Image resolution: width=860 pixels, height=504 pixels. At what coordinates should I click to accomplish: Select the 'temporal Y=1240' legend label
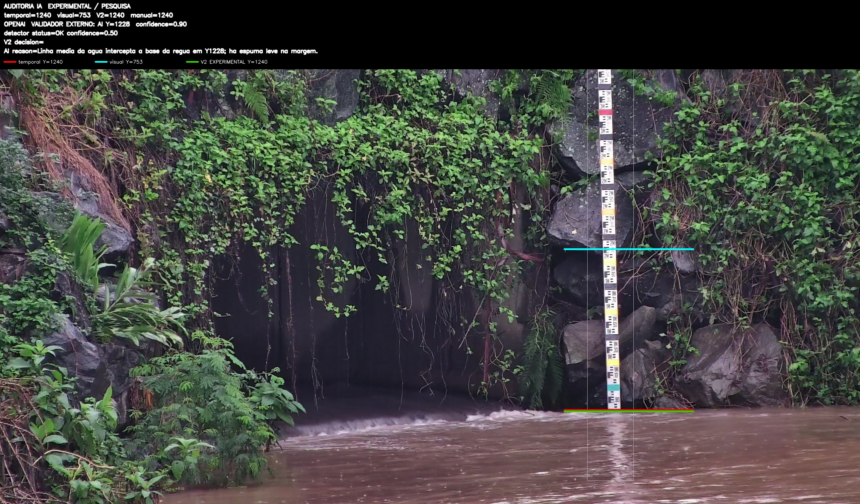coord(40,62)
